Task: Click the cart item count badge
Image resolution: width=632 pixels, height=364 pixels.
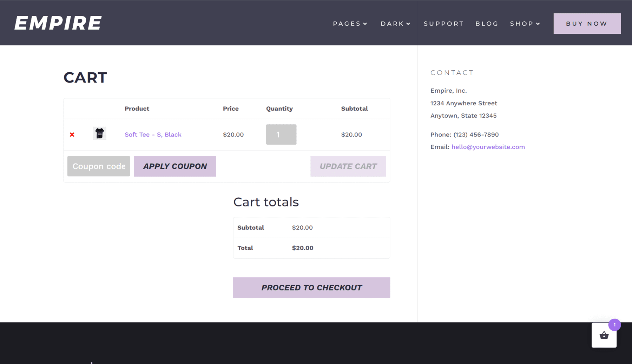Action: pos(614,325)
